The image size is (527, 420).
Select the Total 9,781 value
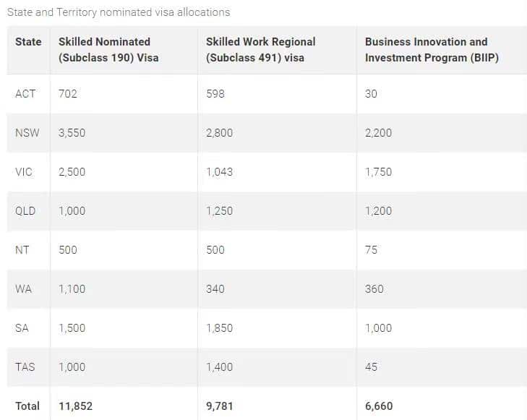219,406
